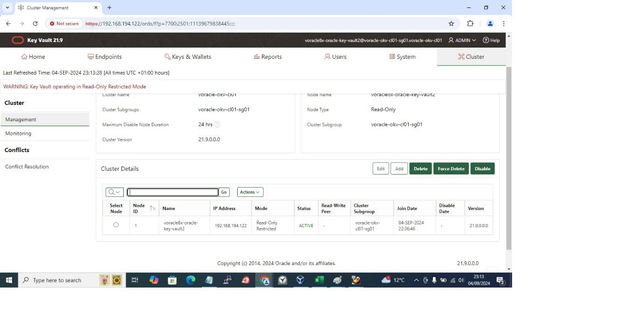Click the Mode column header

point(261,209)
